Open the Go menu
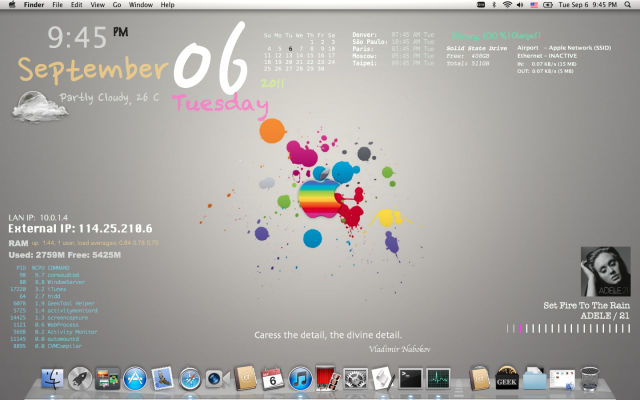 (x=117, y=5)
